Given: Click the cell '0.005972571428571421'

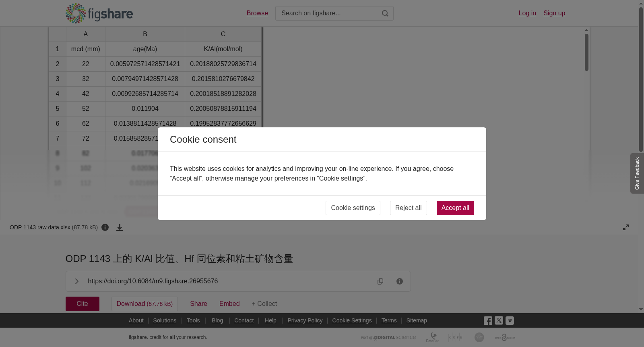Looking at the screenshot, I should coord(145,64).
